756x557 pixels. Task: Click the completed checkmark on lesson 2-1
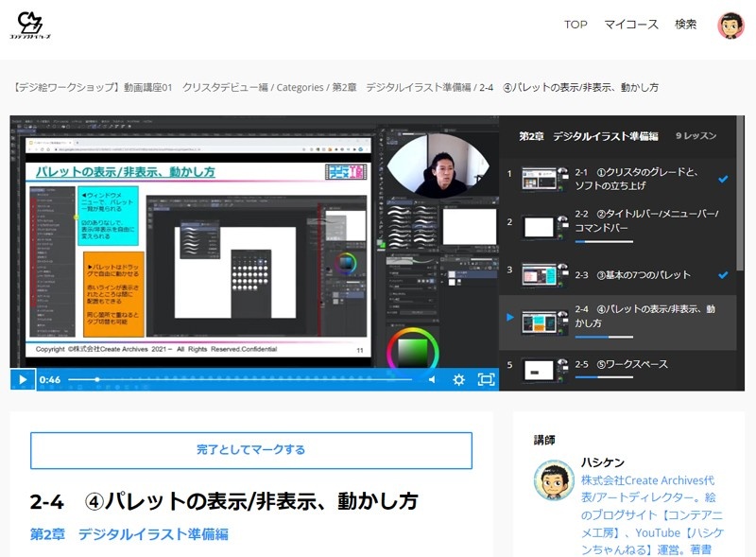click(x=723, y=179)
